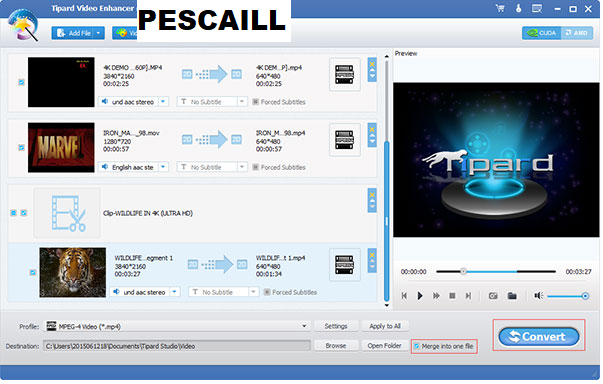Toggle second checkbox of Clip-WILDLIFE group
Image resolution: width=603 pixels, height=384 pixels.
point(24,213)
